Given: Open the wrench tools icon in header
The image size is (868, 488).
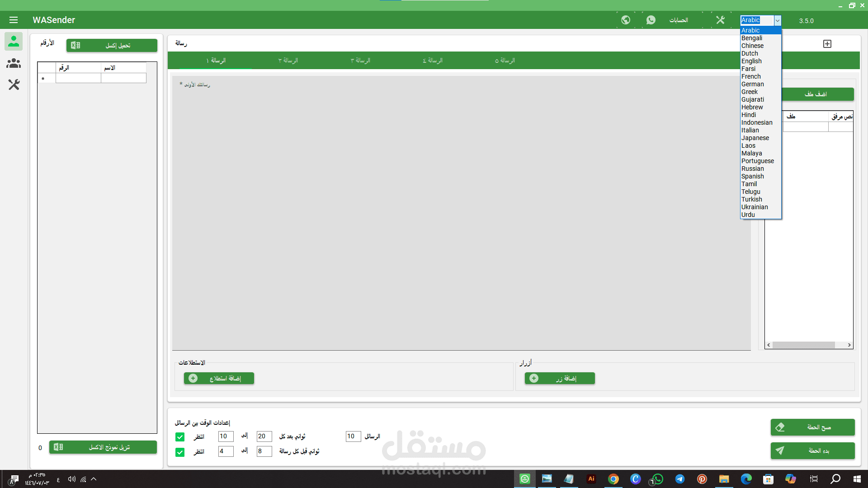Looking at the screenshot, I should (x=720, y=20).
